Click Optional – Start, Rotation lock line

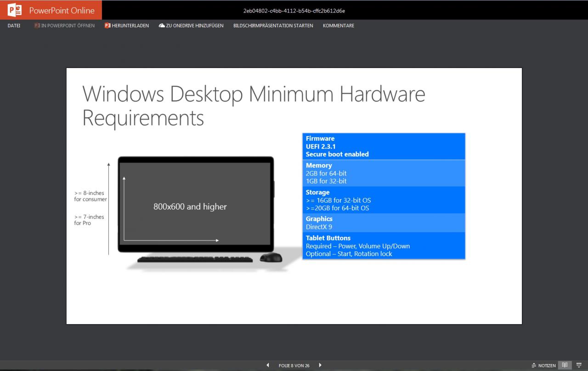[349, 254]
